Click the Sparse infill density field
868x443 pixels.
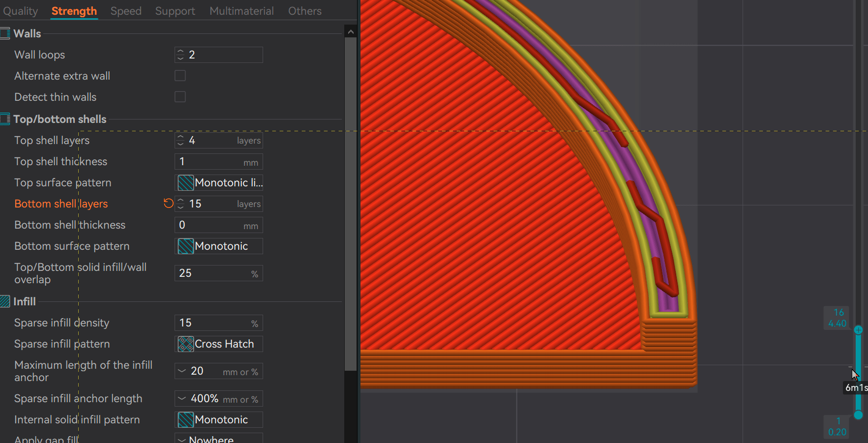tap(219, 323)
